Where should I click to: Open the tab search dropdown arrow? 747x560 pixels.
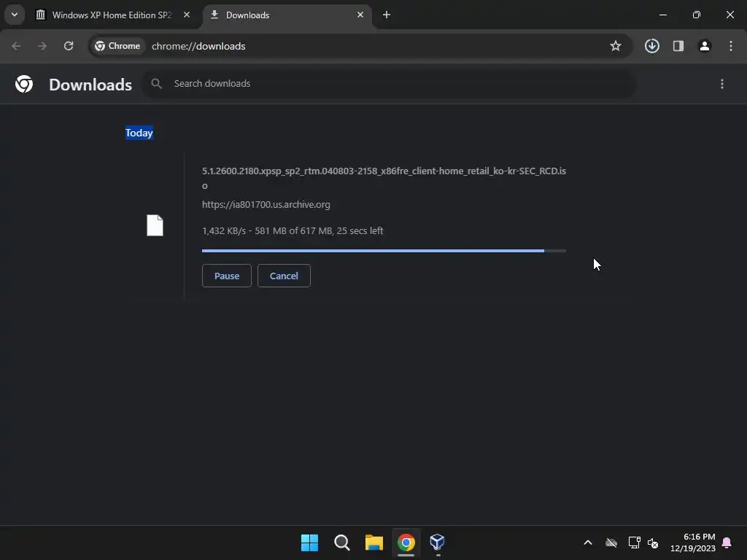click(x=15, y=15)
